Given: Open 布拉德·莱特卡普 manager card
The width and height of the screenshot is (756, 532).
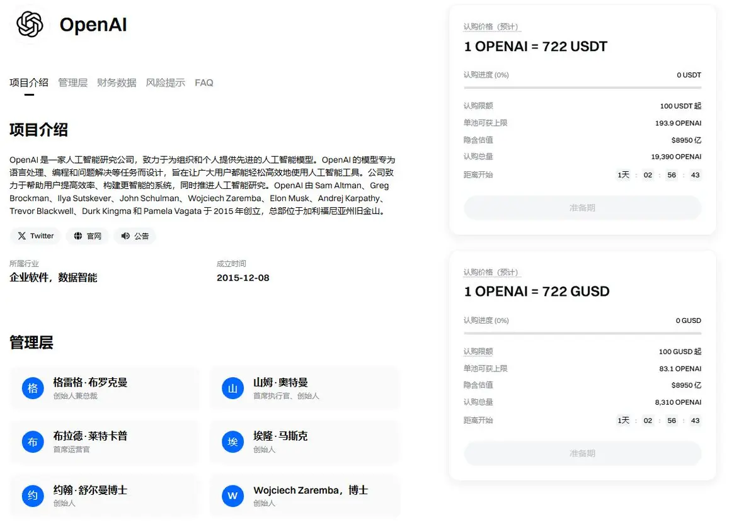Looking at the screenshot, I should coord(105,442).
